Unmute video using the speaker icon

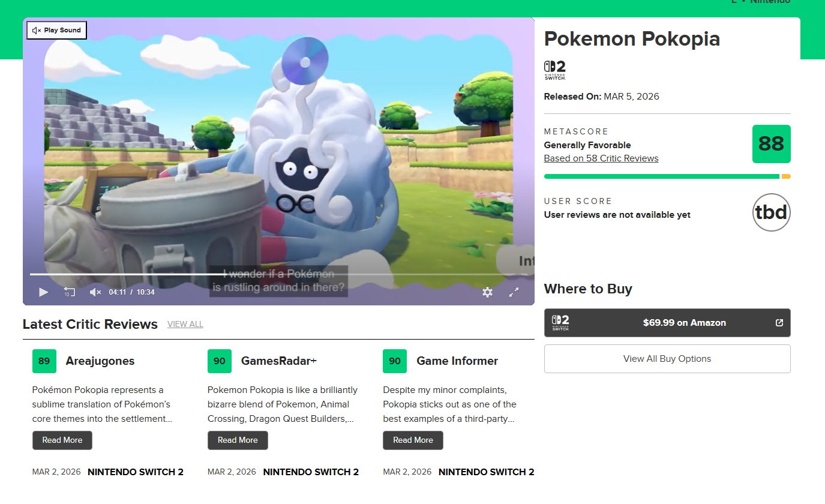95,292
